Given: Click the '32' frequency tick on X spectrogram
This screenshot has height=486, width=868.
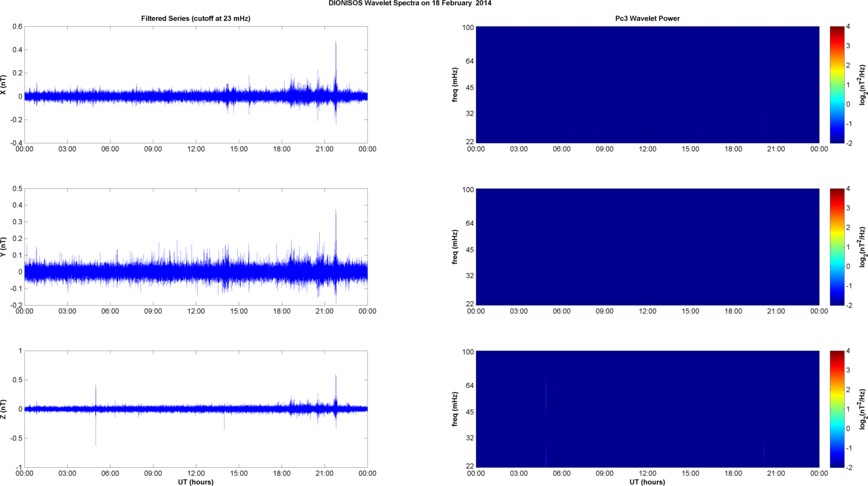Looking at the screenshot, I should point(470,114).
